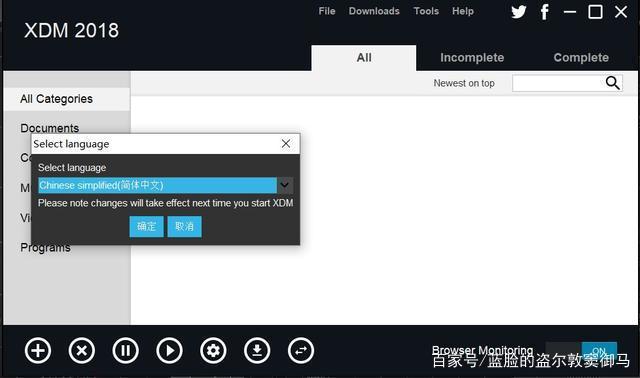
Task: Click the magnifier search icon
Action: (612, 83)
